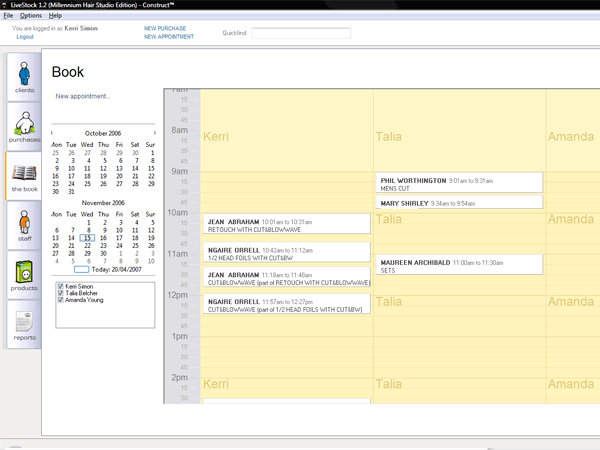Click the 2pm time label

(179, 377)
